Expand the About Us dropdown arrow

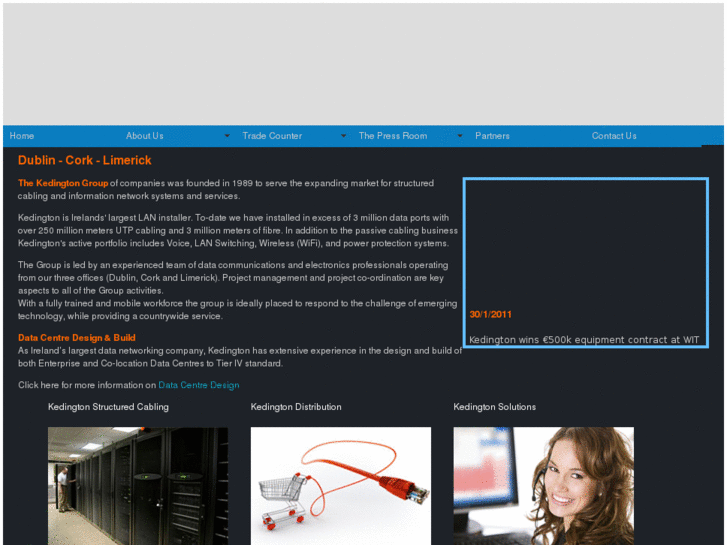coord(227,136)
